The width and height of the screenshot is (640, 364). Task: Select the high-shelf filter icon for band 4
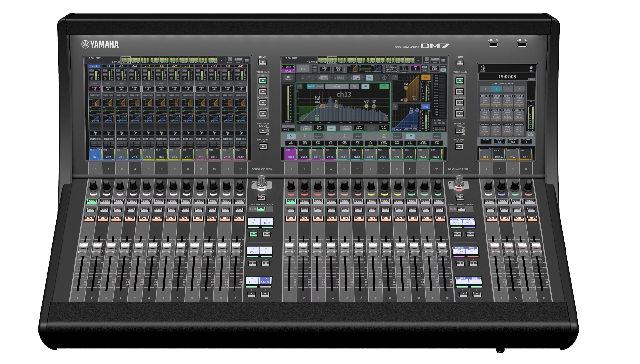pos(410,136)
